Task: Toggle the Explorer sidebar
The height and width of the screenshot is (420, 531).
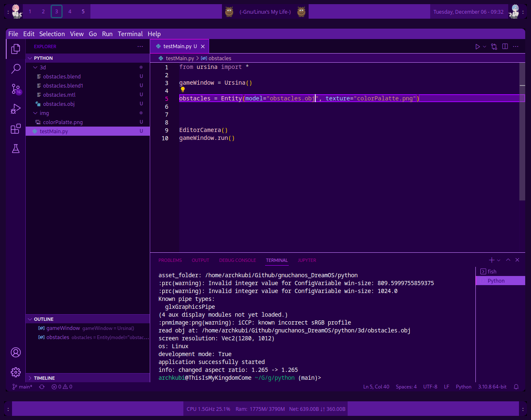Action: 15,49
